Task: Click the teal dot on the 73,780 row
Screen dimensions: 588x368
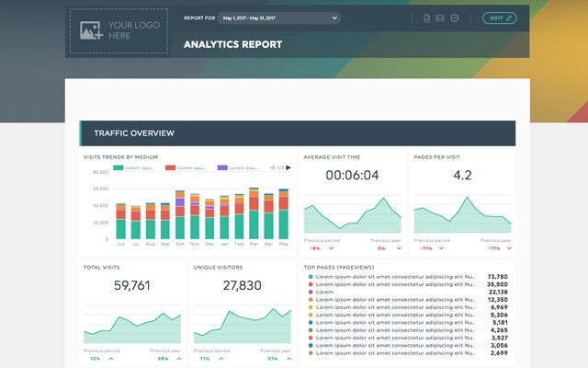Action: (311, 277)
